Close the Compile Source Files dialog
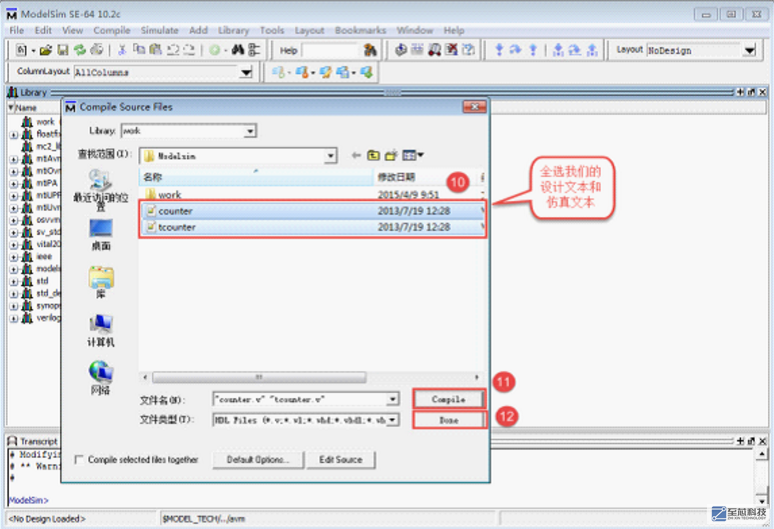Viewport: 774px width, 529px height. 474,107
